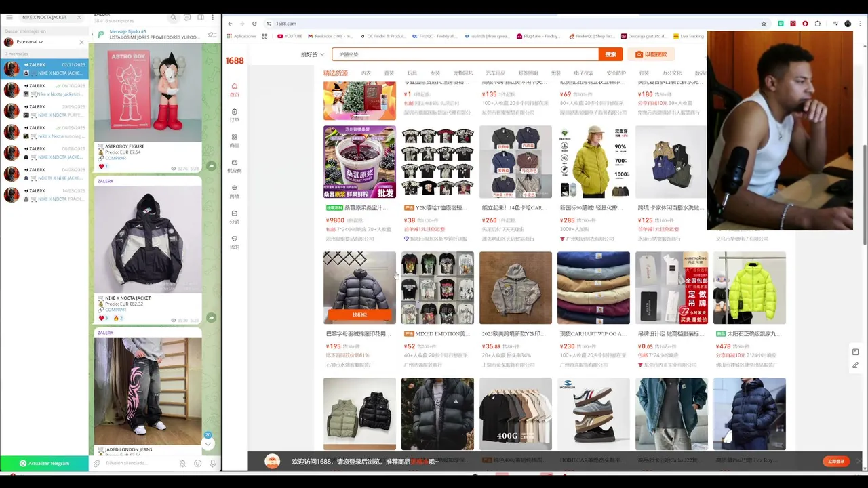
Task: Open the three-dot channel menu in Telegram
Action: pos(212,17)
